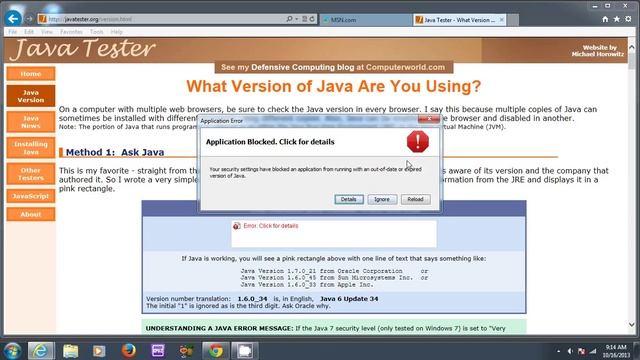Image resolution: width=640 pixels, height=360 pixels.
Task: Click the applet error icon beside 'Error'
Action: [x=236, y=226]
